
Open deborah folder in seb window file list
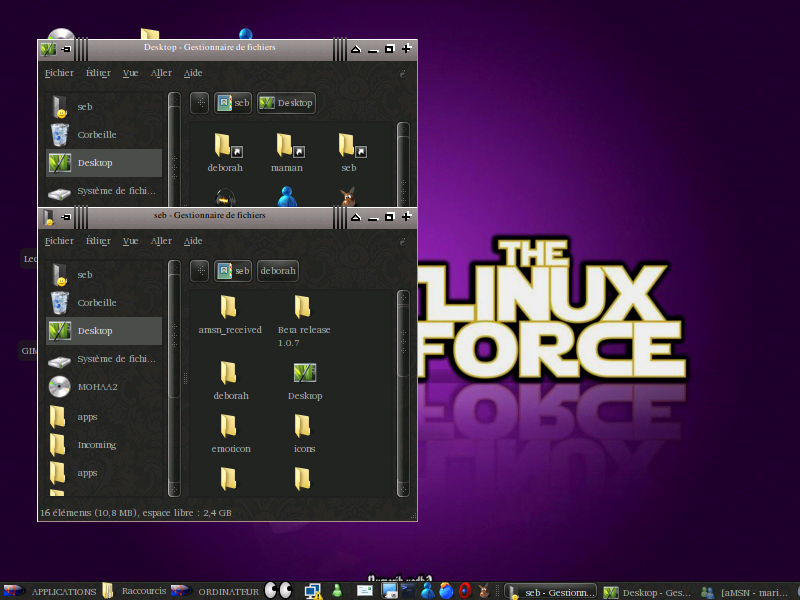[230, 381]
